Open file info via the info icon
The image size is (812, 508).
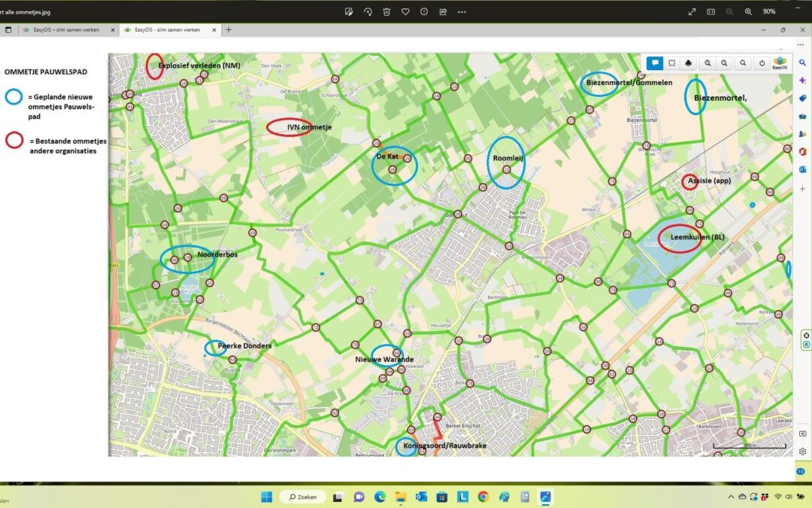[x=424, y=11]
